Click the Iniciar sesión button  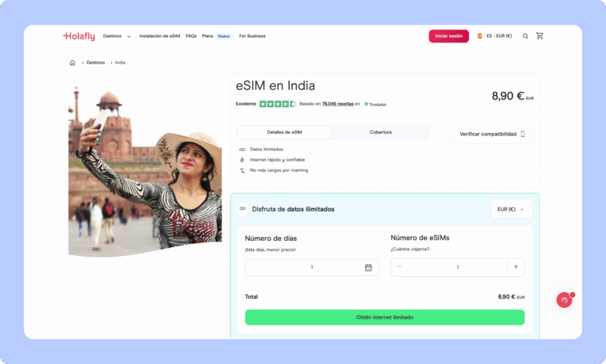tap(449, 36)
